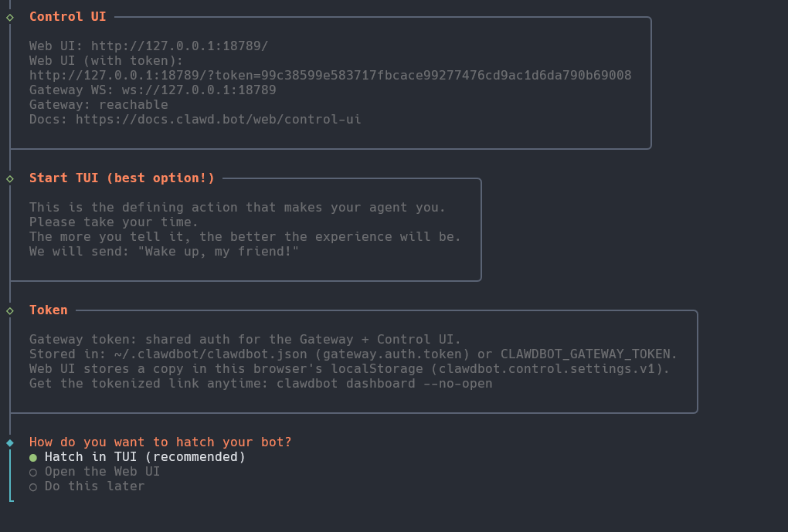Click the Control UI section heading

pos(68,16)
